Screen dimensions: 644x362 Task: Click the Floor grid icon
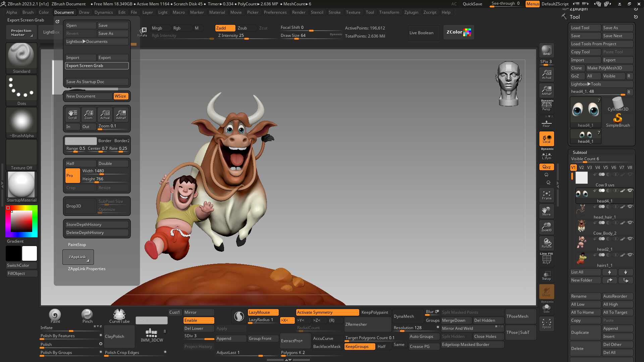coord(546,124)
